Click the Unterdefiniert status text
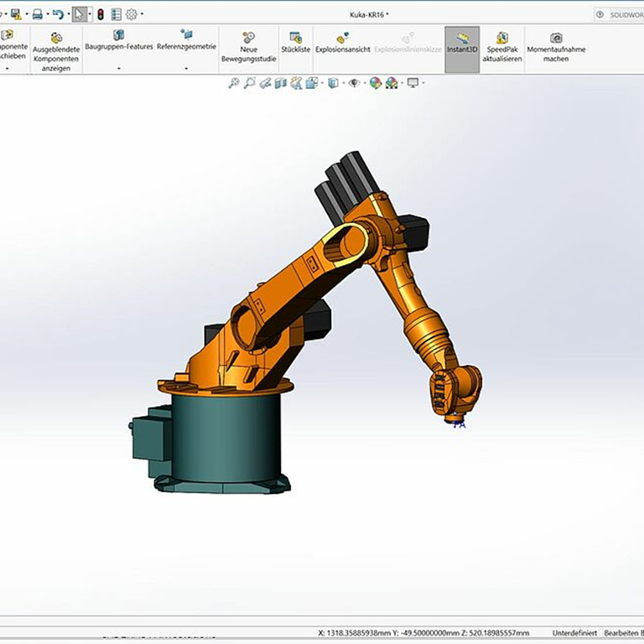Screen dimensions: 644x644 tap(574, 633)
